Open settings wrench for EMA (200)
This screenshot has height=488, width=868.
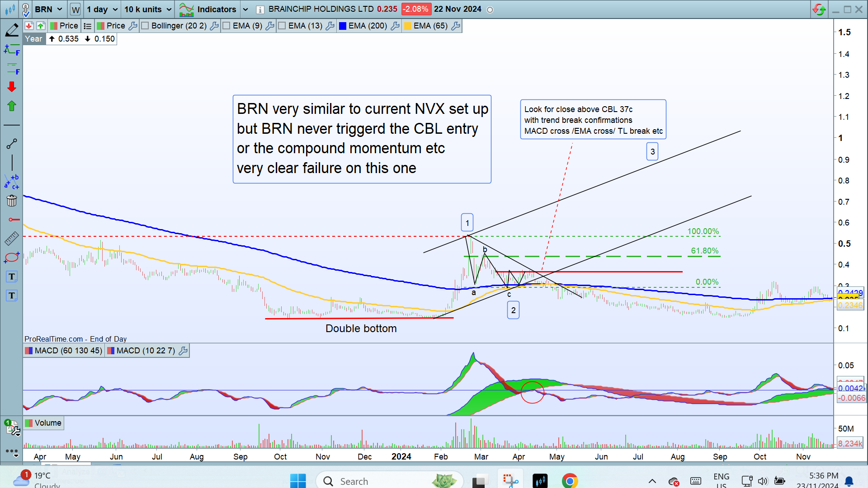click(395, 26)
